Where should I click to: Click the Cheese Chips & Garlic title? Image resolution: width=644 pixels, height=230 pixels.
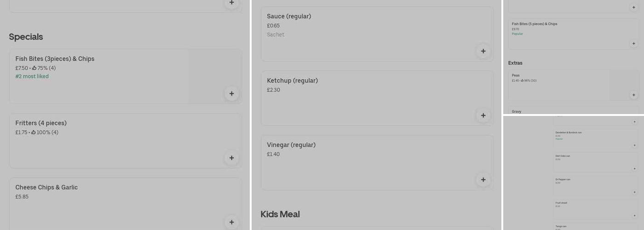click(x=46, y=188)
